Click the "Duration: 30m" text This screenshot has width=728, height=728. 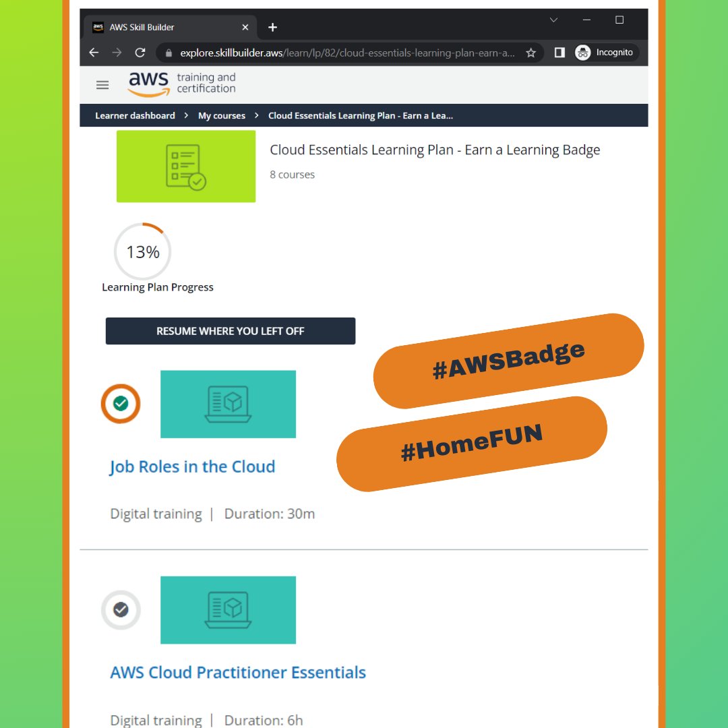click(x=269, y=514)
